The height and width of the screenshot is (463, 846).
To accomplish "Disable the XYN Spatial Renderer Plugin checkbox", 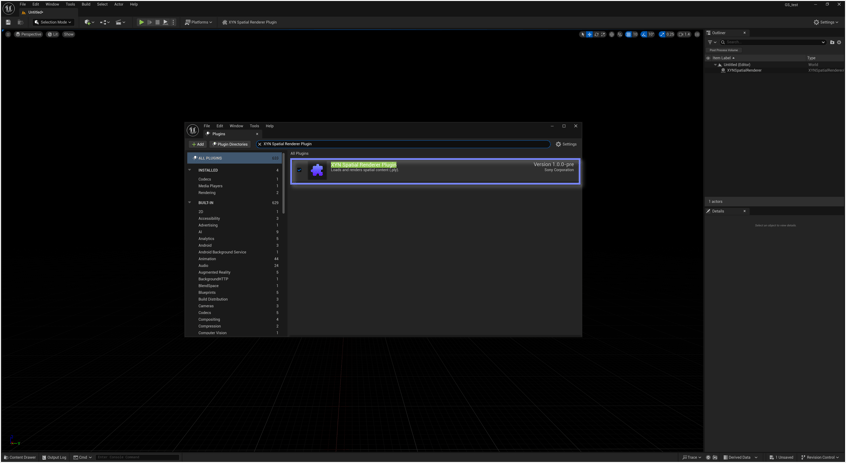I will coord(299,170).
